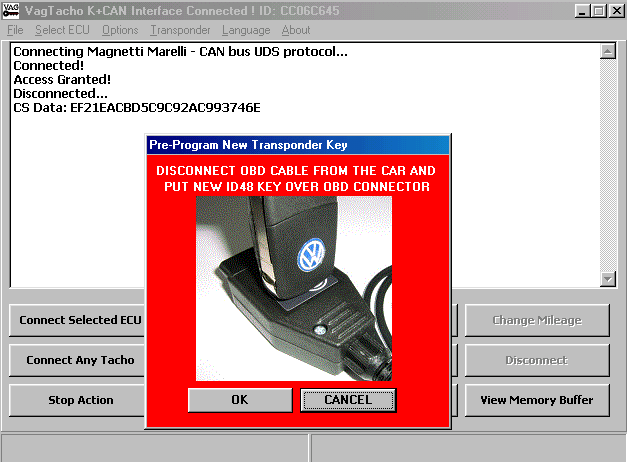Open the Select ECU menu
627x462 pixels.
coord(62,30)
